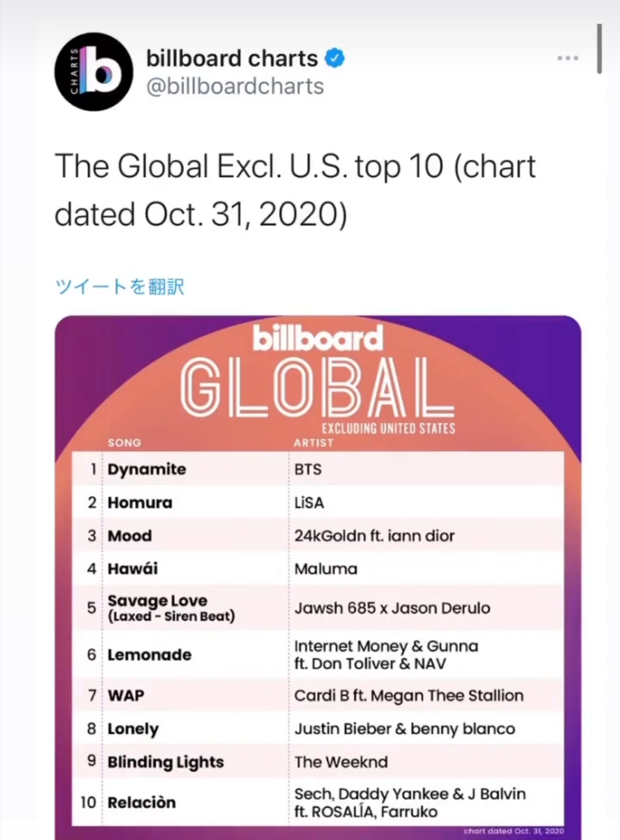Click the SONG column header
This screenshot has width=620, height=840.
pyautogui.click(x=124, y=442)
